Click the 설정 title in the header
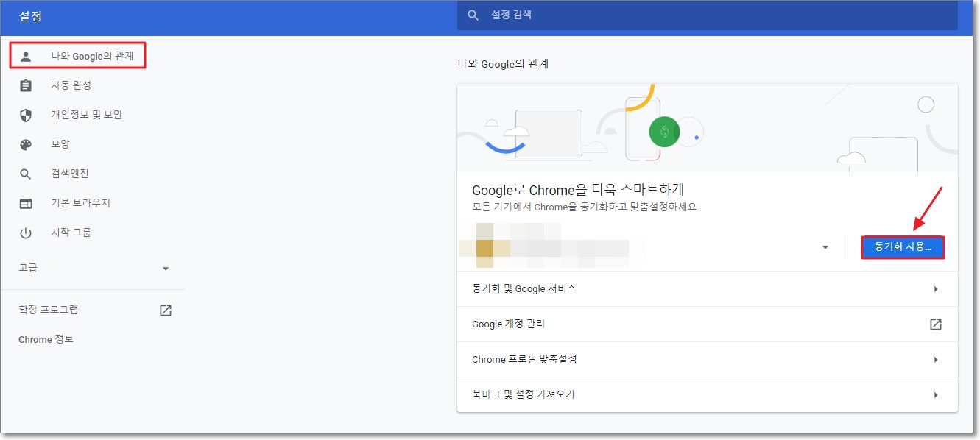The image size is (980, 440). pos(29,15)
